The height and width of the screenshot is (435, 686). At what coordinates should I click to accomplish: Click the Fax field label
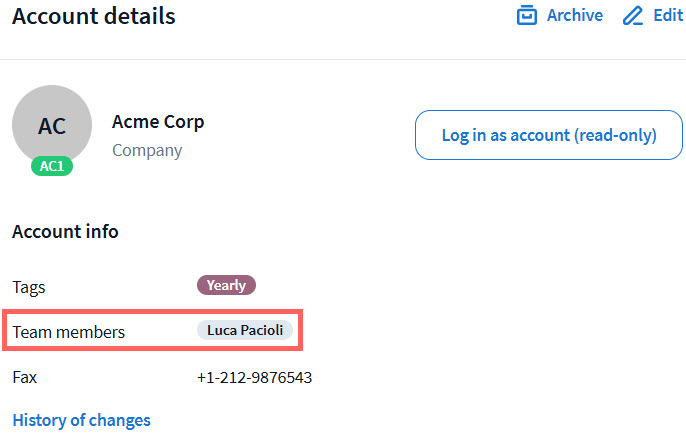click(x=24, y=378)
